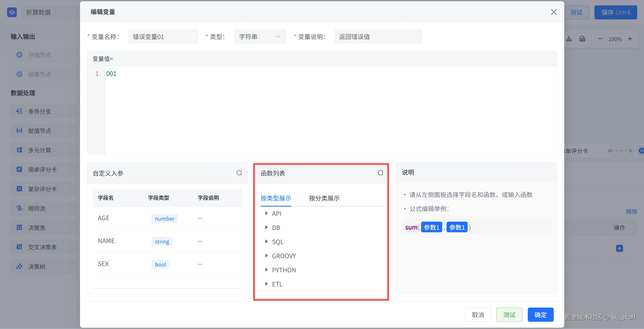
Task: Click the 字段说明 column header
Action: coord(208,198)
